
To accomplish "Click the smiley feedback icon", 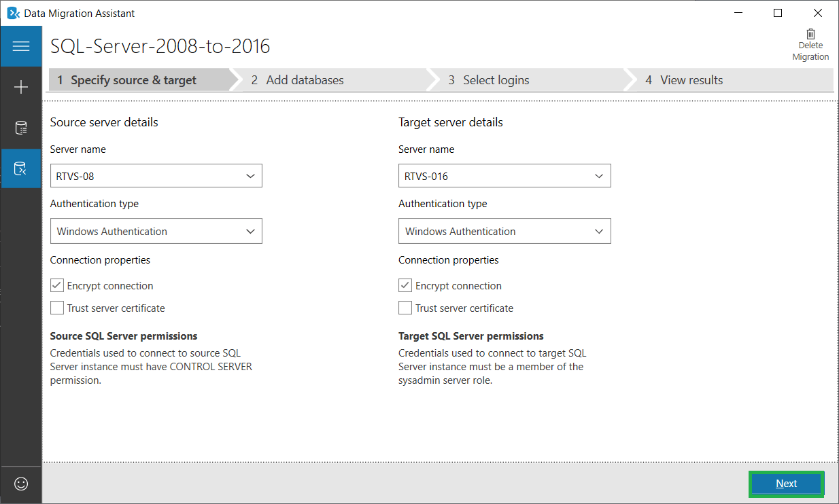I will click(21, 484).
